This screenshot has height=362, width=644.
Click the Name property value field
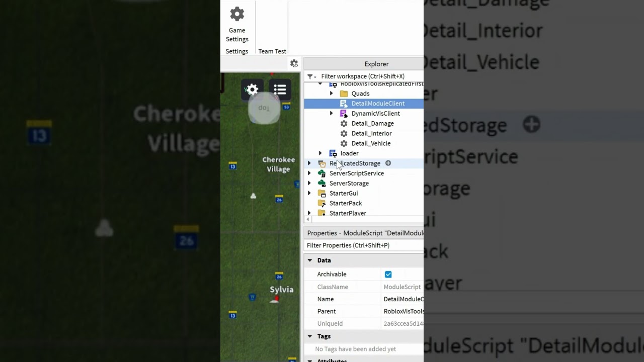click(403, 299)
